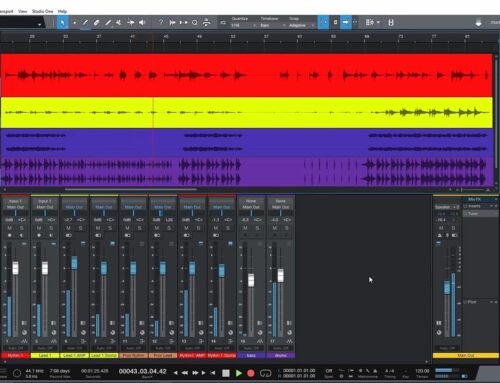Toggle the Snap button left of Autoscroll

coord(323,22)
